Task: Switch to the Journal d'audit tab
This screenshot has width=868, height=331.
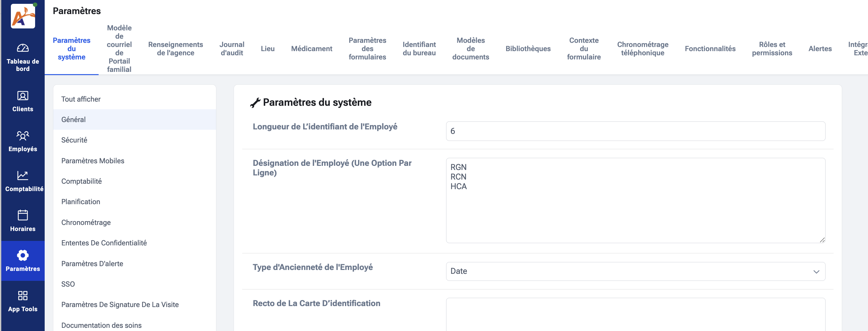Action: pyautogui.click(x=231, y=49)
